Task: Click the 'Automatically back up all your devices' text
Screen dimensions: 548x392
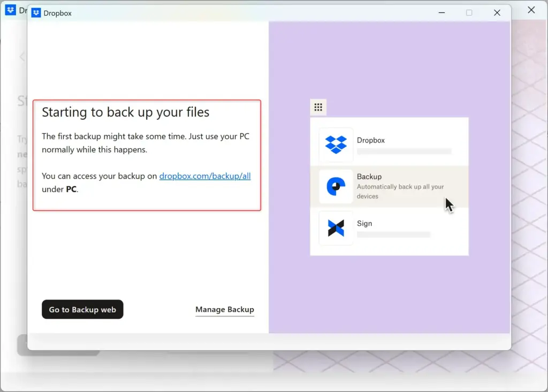Action: tap(400, 191)
